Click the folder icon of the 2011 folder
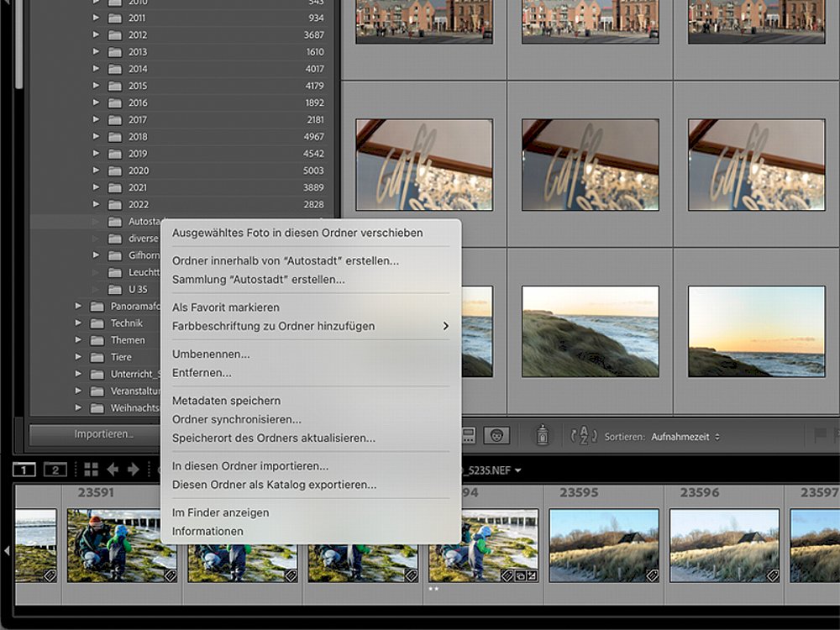The height and width of the screenshot is (630, 840). 114,18
